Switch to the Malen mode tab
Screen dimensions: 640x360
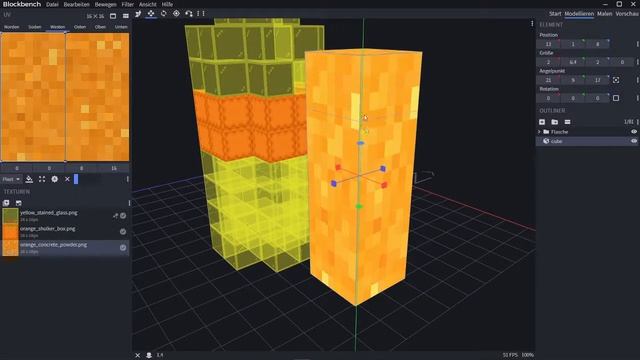pyautogui.click(x=604, y=14)
